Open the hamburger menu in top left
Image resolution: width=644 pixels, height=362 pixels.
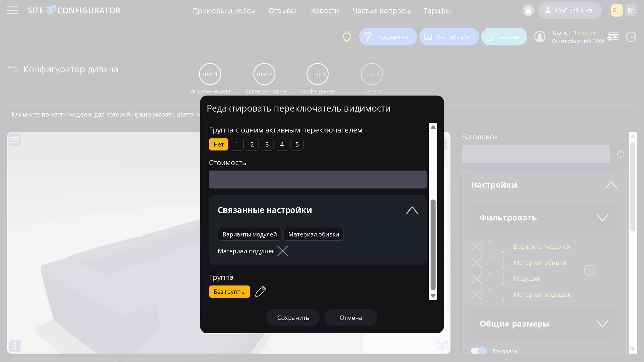coord(13,10)
